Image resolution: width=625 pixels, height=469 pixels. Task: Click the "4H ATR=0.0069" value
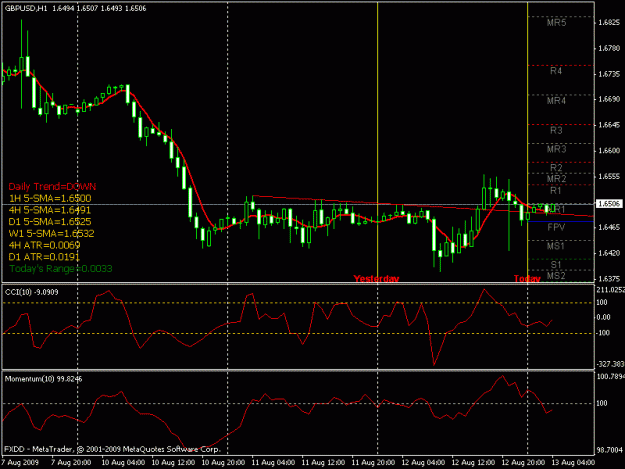click(x=45, y=245)
